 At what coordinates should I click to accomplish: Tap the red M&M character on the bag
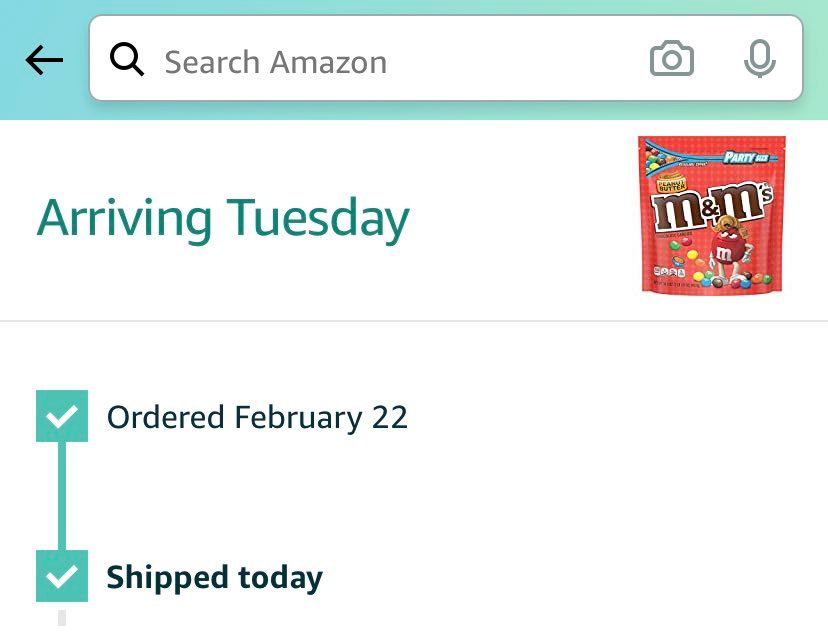(723, 260)
